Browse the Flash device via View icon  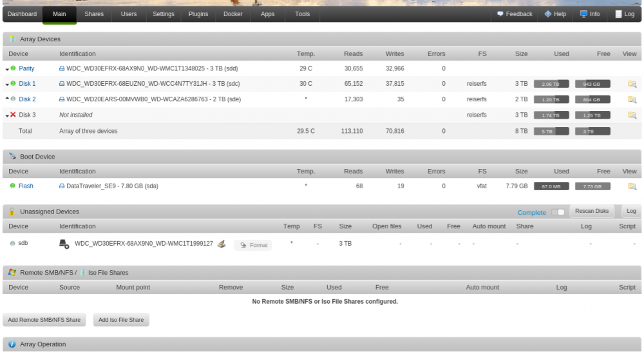(632, 186)
